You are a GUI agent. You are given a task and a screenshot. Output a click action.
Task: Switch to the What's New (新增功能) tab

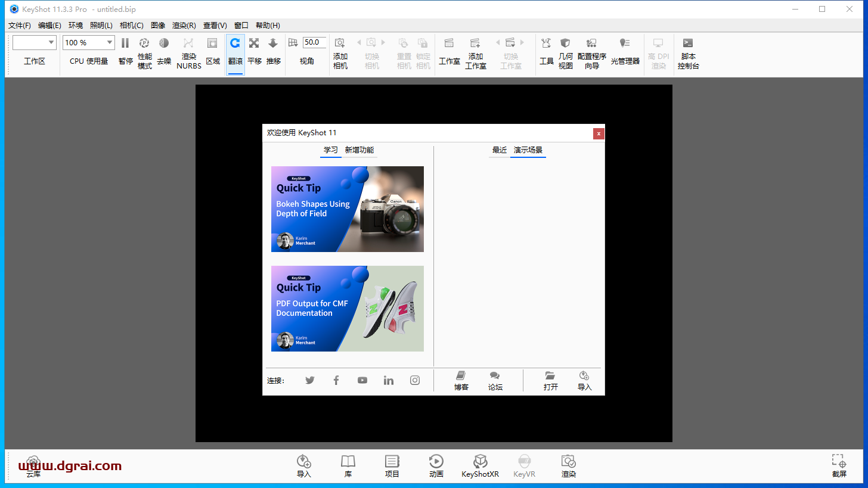pyautogui.click(x=359, y=150)
